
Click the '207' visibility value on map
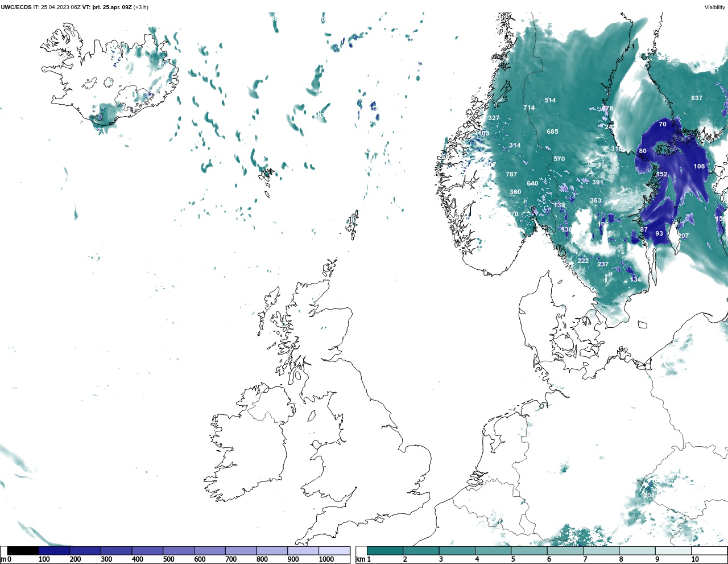(683, 236)
